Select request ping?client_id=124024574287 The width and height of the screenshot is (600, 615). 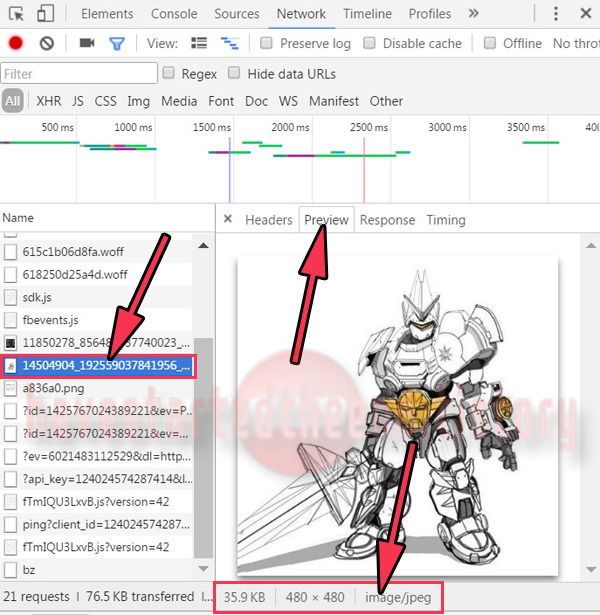point(96,524)
